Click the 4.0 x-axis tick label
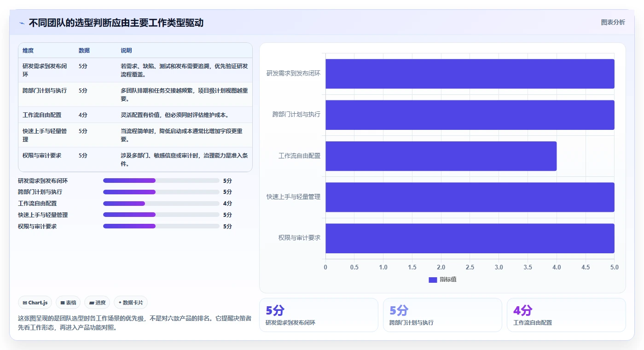The height and width of the screenshot is (350, 644). point(557,267)
